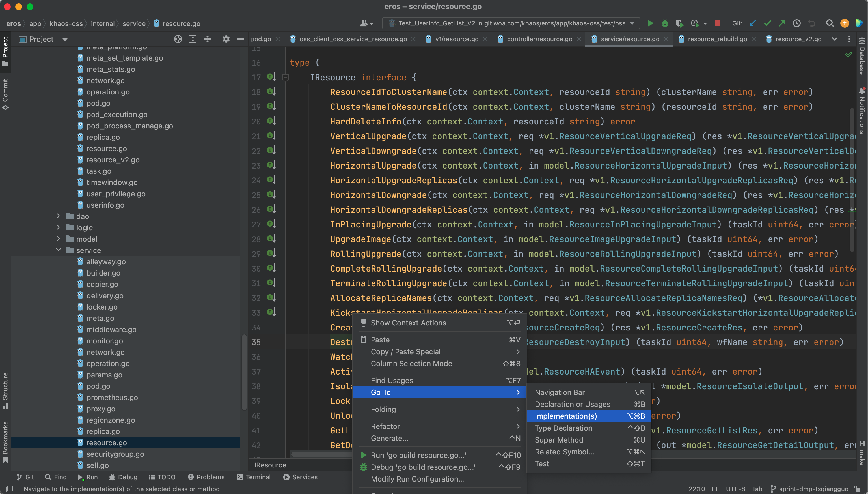
Task: Expand the dao folder
Action: [x=58, y=216]
